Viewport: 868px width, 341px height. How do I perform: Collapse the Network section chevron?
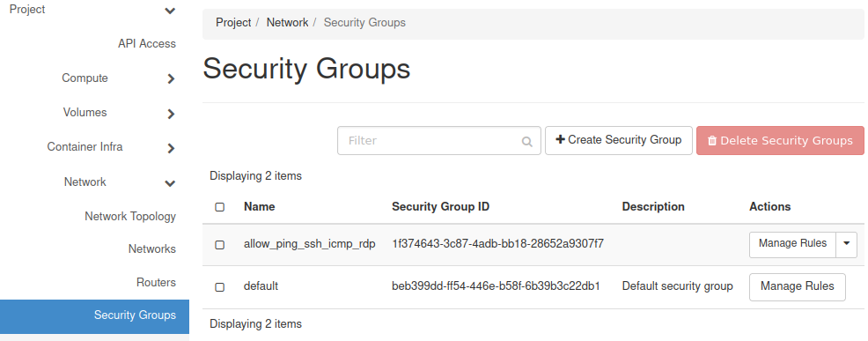[171, 183]
